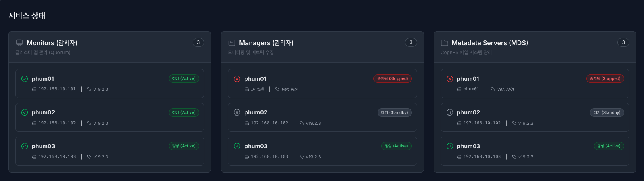This screenshot has width=644, height=181.
Task: Click the version tag icon for Monitors phum02
Action: [x=89, y=123]
